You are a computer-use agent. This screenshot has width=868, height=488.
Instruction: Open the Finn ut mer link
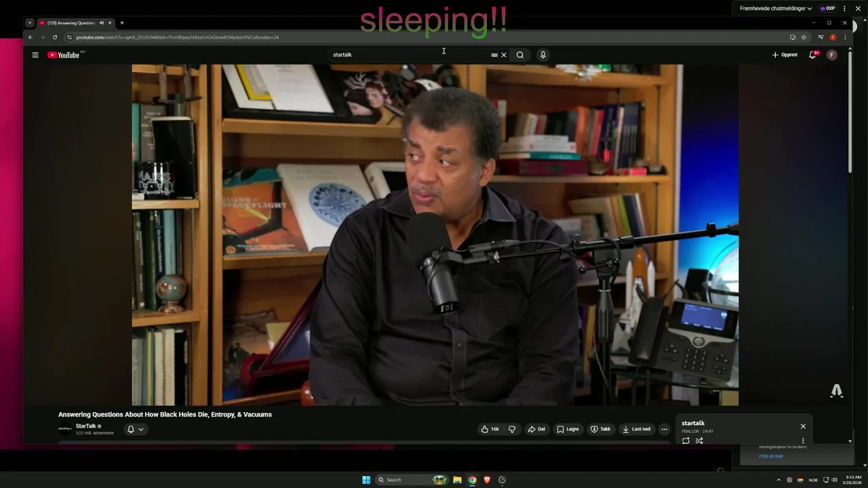pyautogui.click(x=771, y=456)
